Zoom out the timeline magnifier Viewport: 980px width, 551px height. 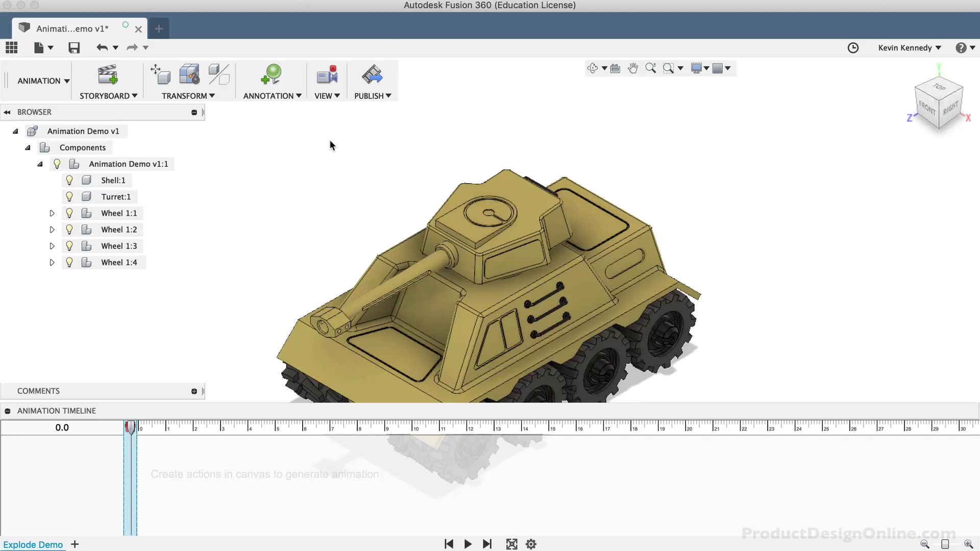pyautogui.click(x=924, y=544)
